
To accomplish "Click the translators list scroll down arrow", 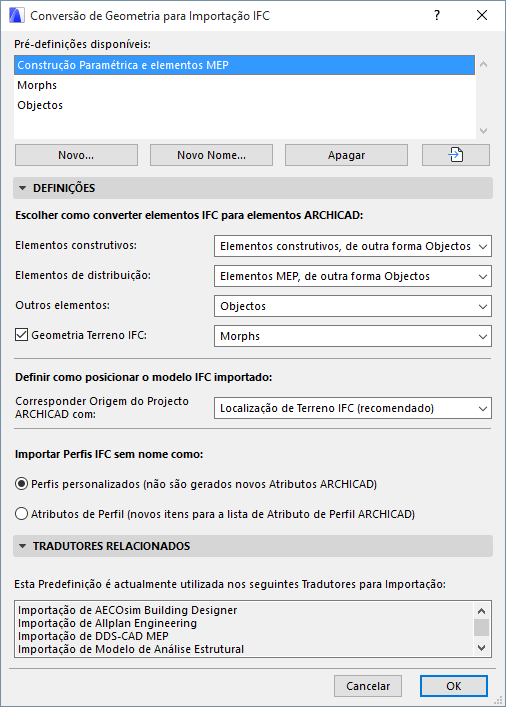I will [482, 648].
